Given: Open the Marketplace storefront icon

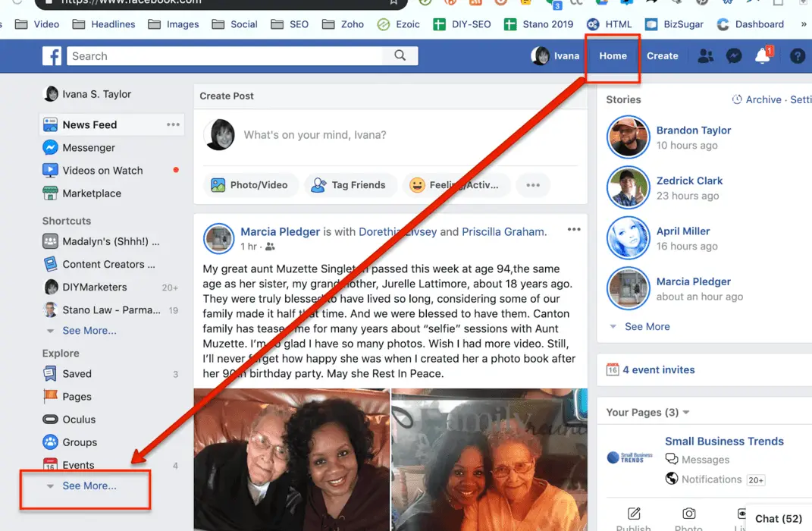Looking at the screenshot, I should [50, 193].
